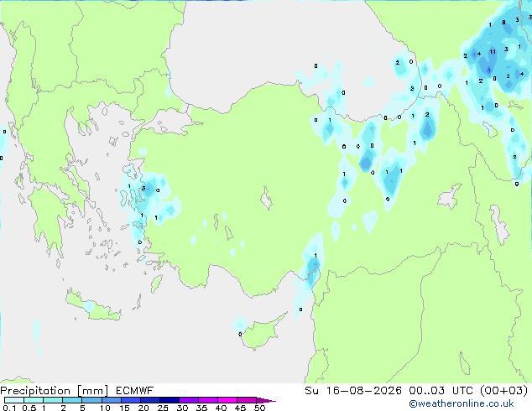Click the 0.1–0.5 mm legend color swatch
Image resolution: width=532 pixels, height=411 pixels.
pyautogui.click(x=14, y=400)
